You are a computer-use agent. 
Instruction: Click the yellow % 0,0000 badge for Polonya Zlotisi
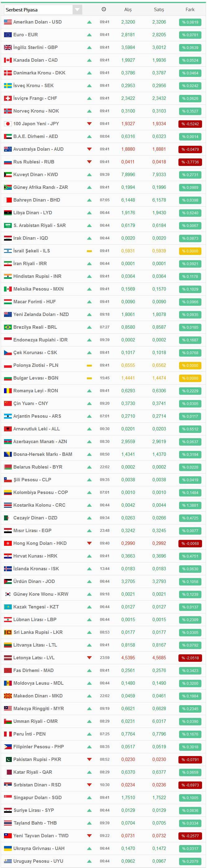(x=190, y=366)
